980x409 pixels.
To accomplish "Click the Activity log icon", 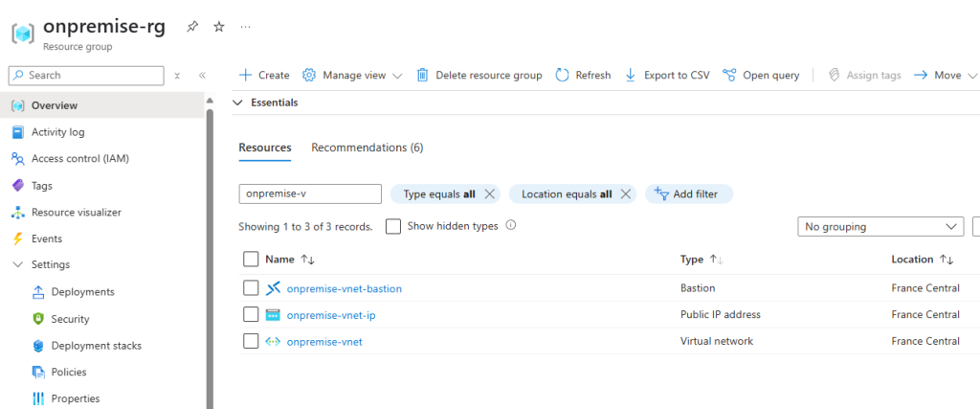I will (x=18, y=132).
